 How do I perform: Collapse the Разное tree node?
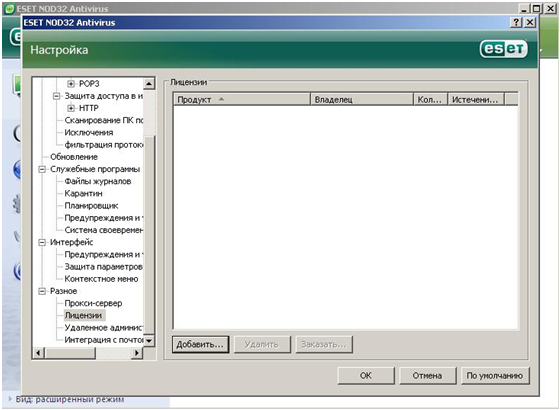(x=42, y=291)
